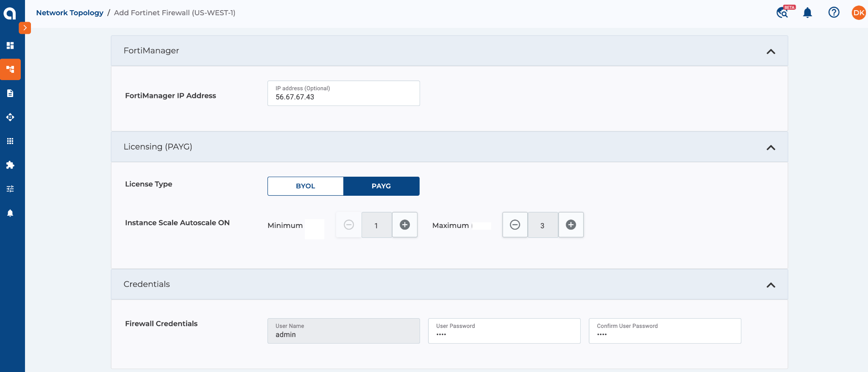The height and width of the screenshot is (372, 868).
Task: Open the alerts bell in sidebar
Action: click(x=10, y=213)
